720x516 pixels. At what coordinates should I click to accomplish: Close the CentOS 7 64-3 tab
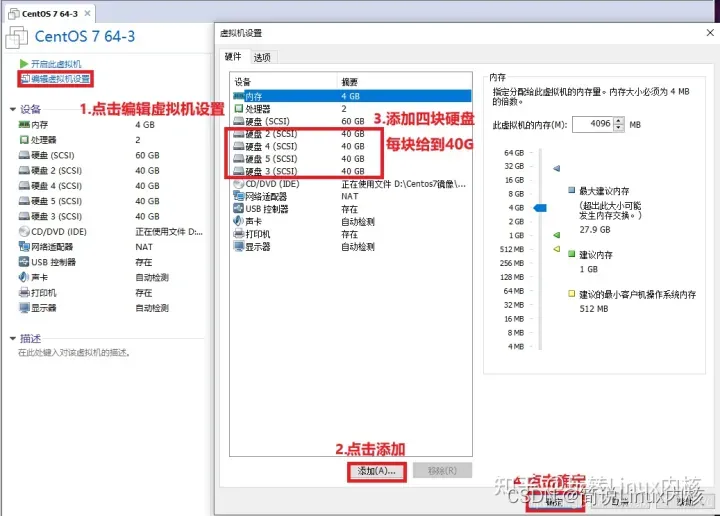click(87, 14)
